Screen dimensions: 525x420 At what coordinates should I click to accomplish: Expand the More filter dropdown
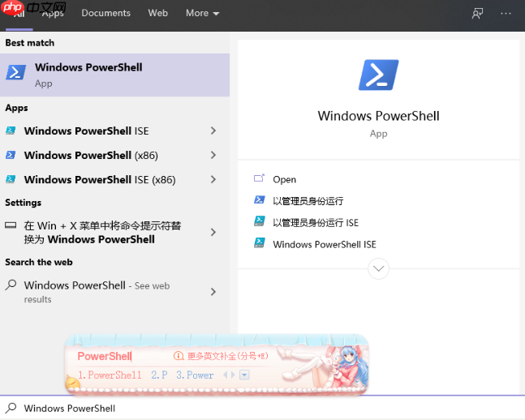tap(203, 13)
